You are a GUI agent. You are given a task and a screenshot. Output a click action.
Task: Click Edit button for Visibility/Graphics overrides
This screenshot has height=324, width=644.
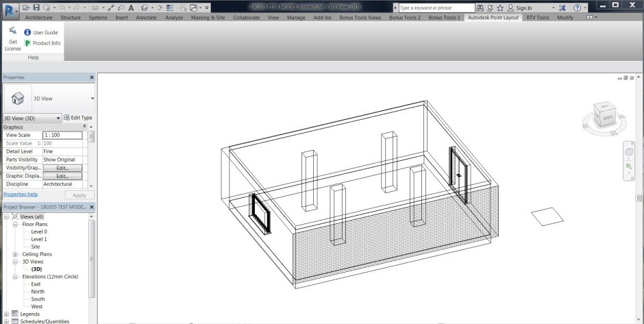tap(62, 168)
